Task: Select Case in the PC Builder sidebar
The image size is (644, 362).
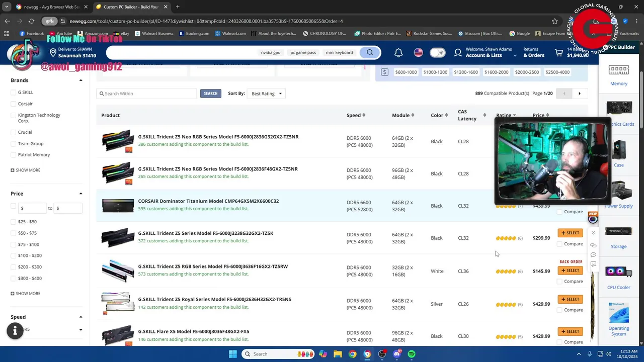Action: tap(619, 154)
